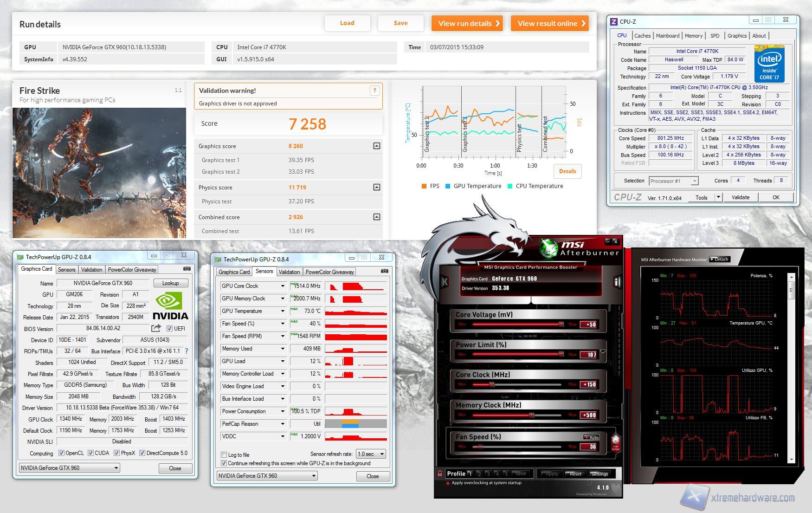
Task: Toggle the UEFI checkbox in GPU-Z
Action: coord(170,328)
